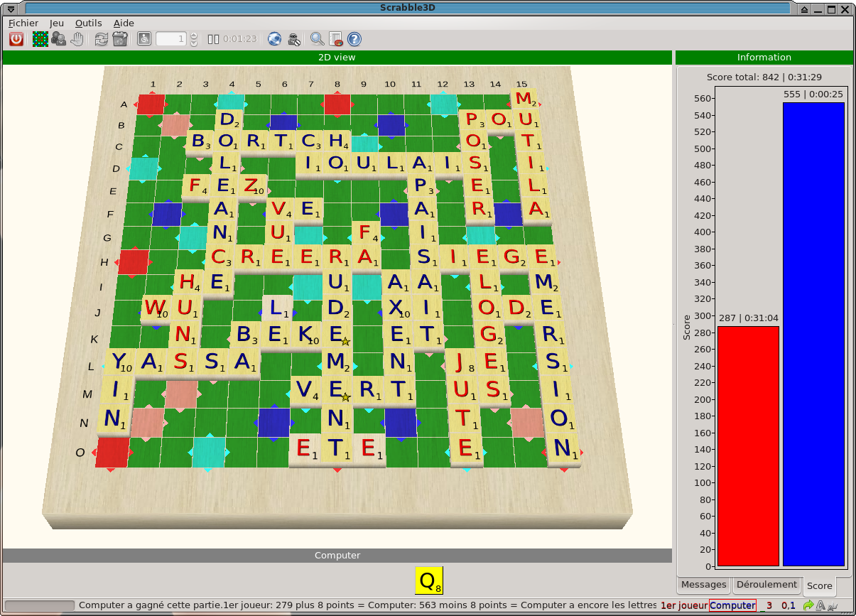Click the J tile in JUTE

tap(462, 362)
